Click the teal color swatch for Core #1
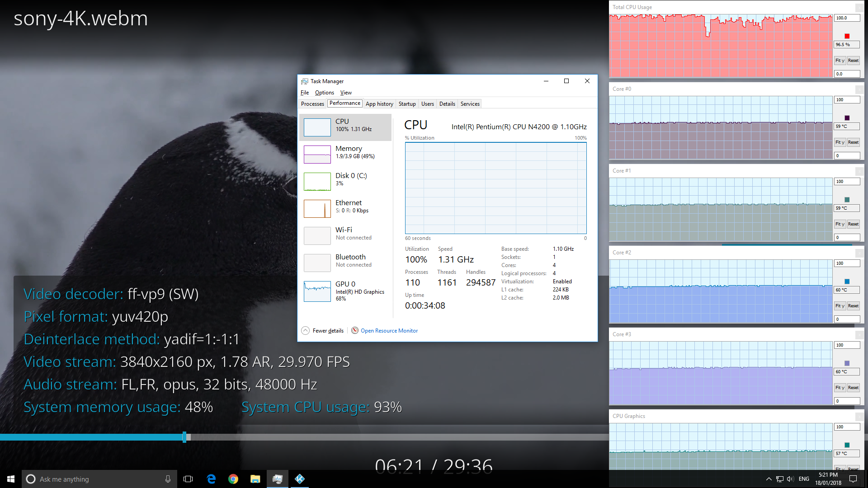 click(x=847, y=200)
